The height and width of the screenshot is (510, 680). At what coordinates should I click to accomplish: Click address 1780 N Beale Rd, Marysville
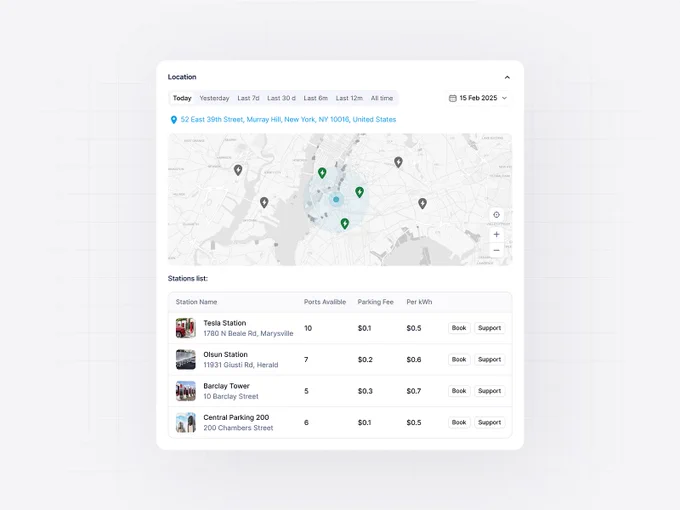point(248,333)
